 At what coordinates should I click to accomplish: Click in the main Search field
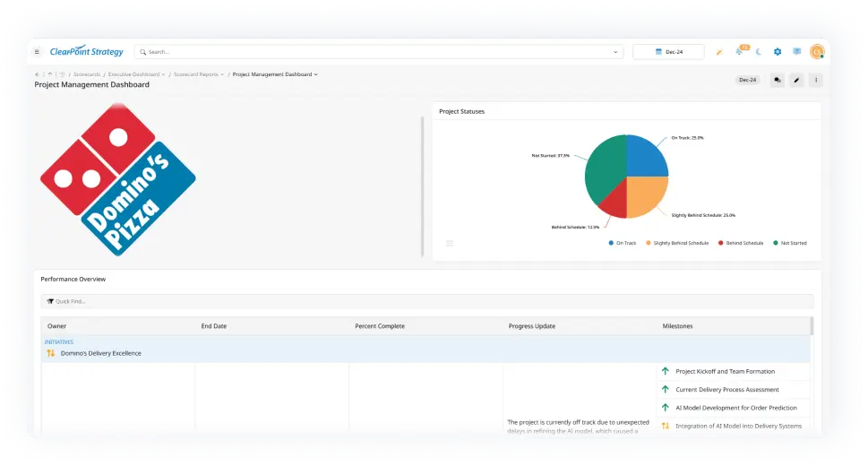(x=379, y=52)
